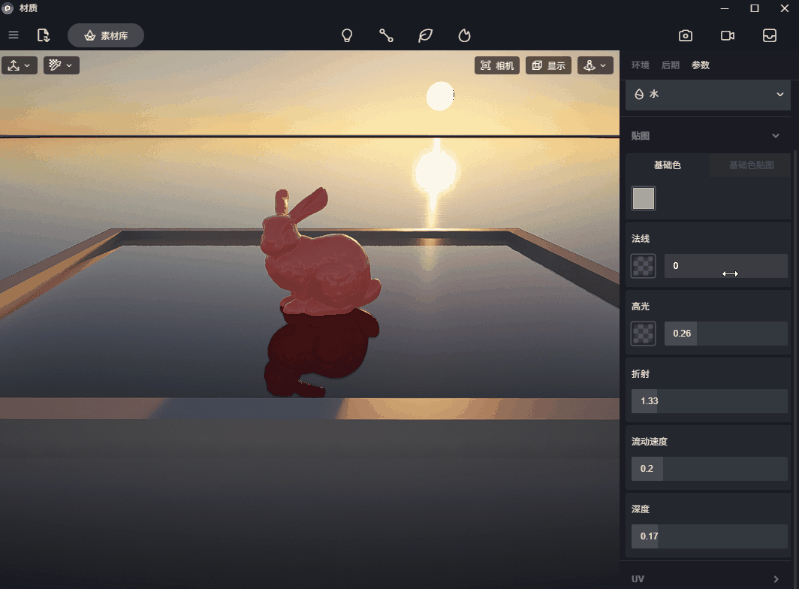Maximize the 材质 window
799x589 pixels.
pos(755,8)
